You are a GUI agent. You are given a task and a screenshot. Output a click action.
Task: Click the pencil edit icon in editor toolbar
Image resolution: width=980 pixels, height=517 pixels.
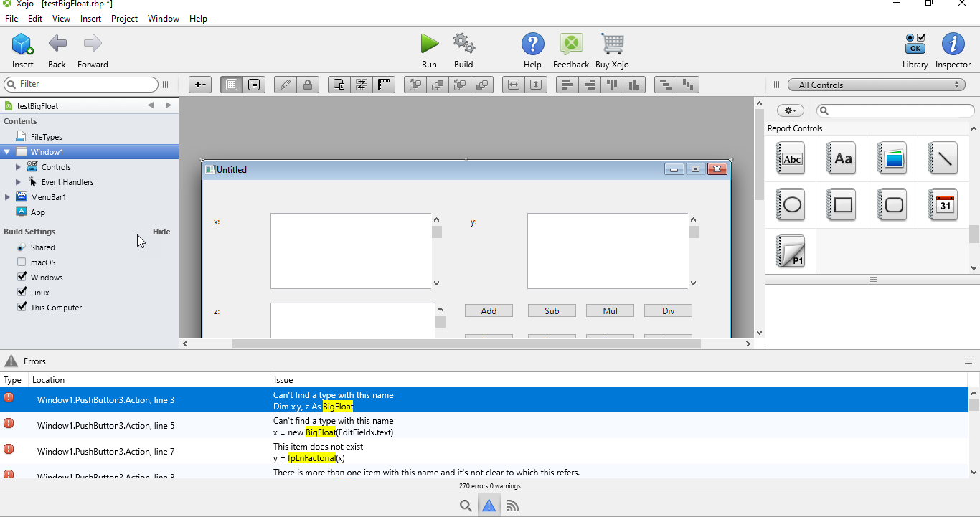[285, 85]
